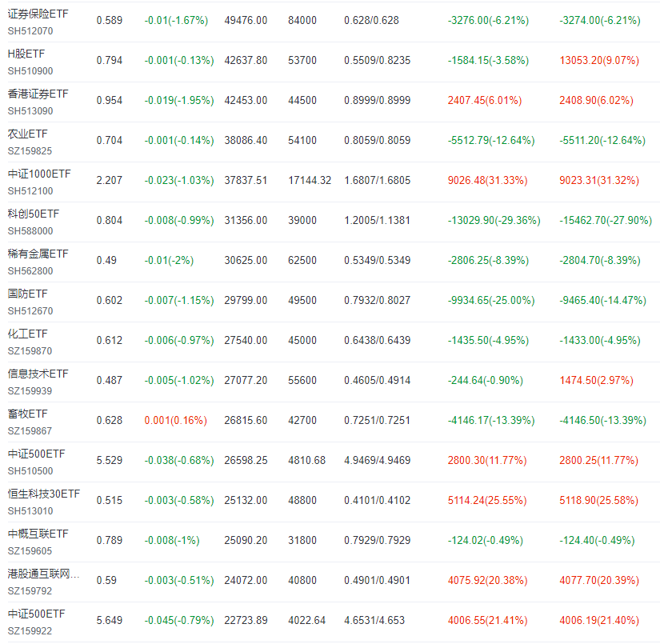This screenshot has width=660, height=644.
Task: Click the code SH512100
Action: click(30, 191)
